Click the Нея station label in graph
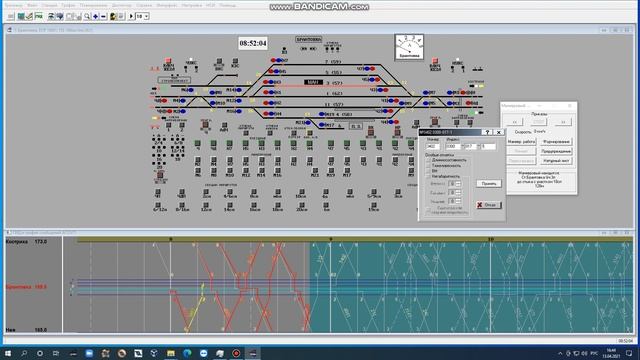The width and height of the screenshot is (640, 360). point(11,330)
